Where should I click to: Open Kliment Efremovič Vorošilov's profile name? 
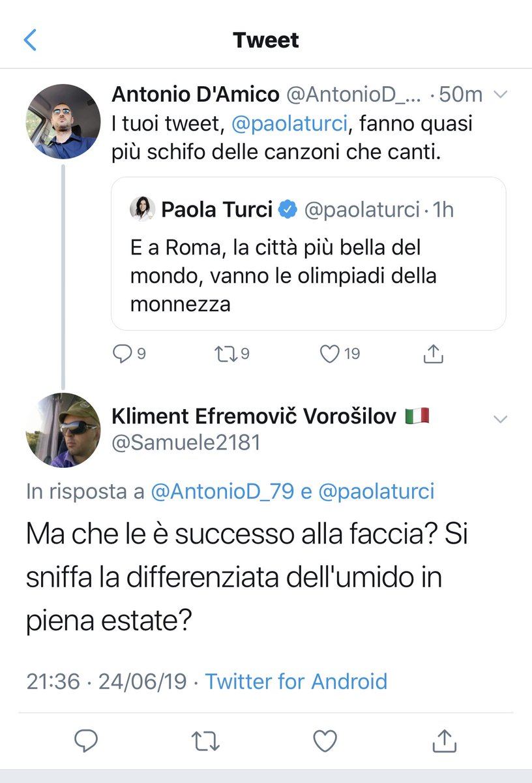(x=254, y=416)
